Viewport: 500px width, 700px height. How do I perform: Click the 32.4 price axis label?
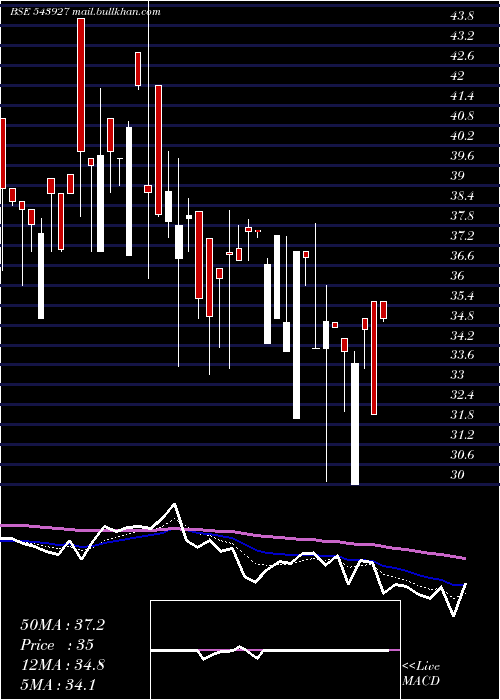tap(462, 394)
